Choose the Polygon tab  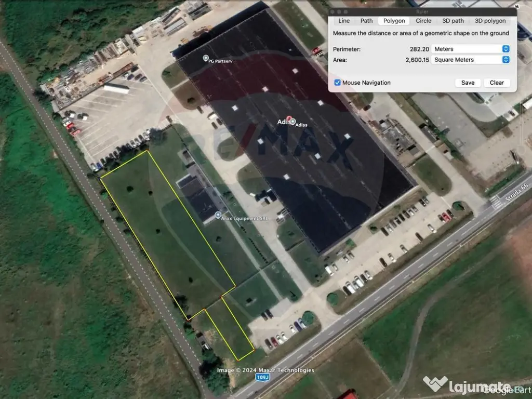pos(394,21)
